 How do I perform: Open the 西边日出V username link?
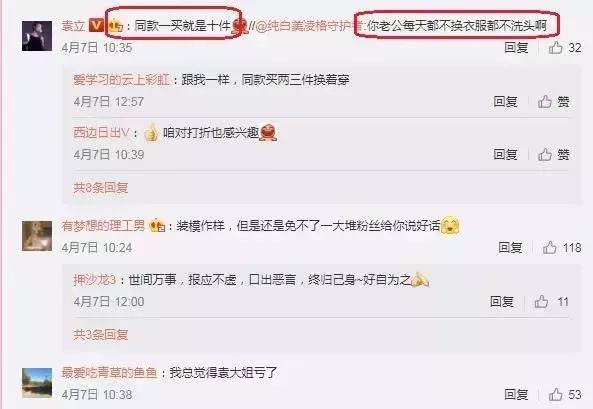(x=101, y=133)
